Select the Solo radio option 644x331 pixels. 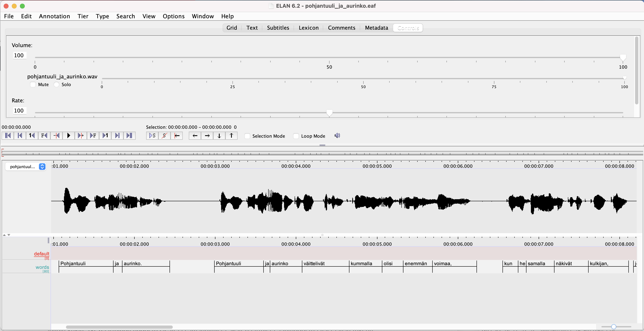[57, 84]
